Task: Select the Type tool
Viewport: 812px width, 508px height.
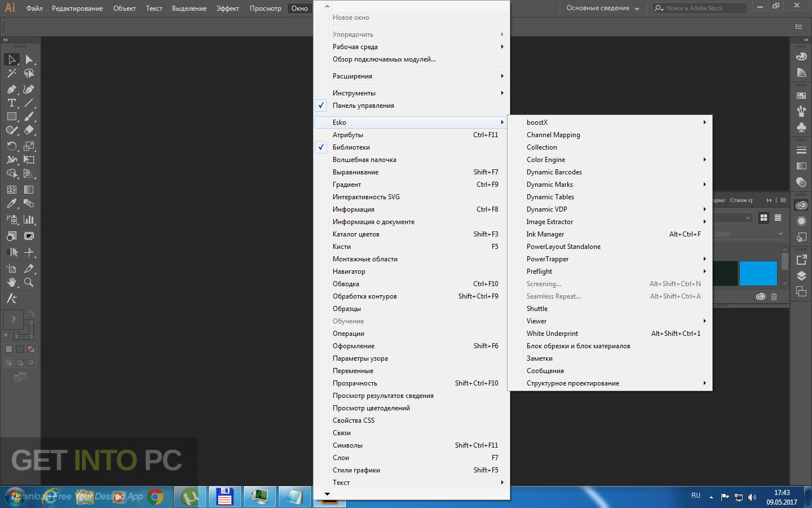Action: pos(11,103)
